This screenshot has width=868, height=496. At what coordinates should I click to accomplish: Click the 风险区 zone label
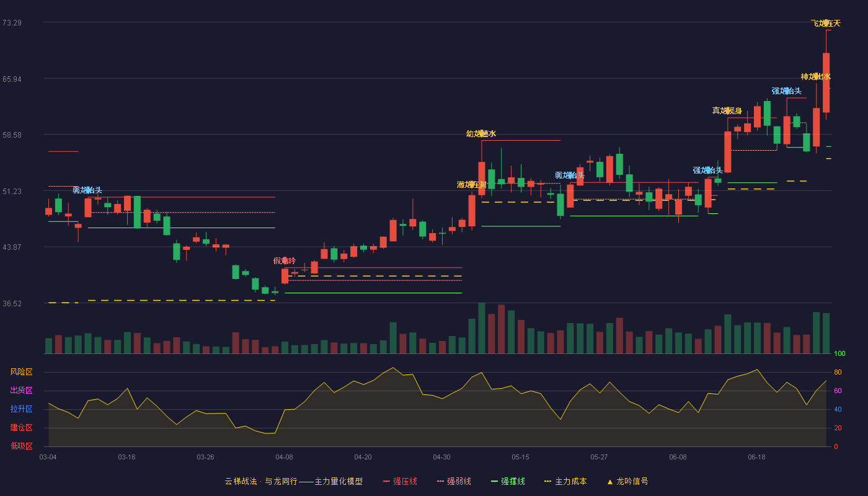21,372
